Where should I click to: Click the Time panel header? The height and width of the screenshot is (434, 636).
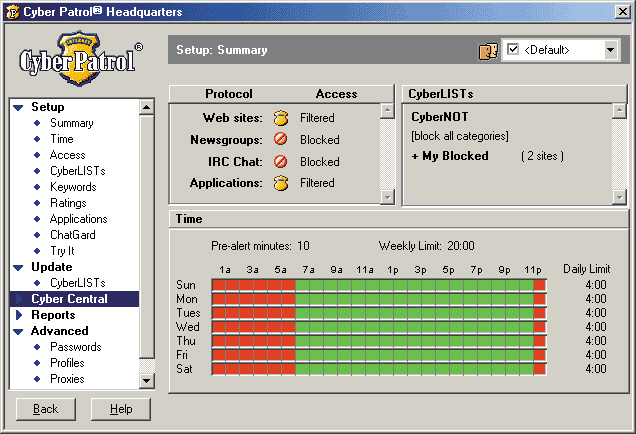(399, 219)
